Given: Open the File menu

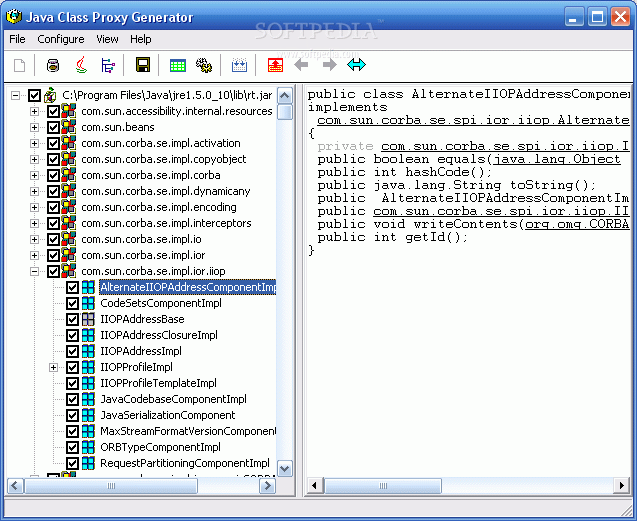Looking at the screenshot, I should pos(17,39).
